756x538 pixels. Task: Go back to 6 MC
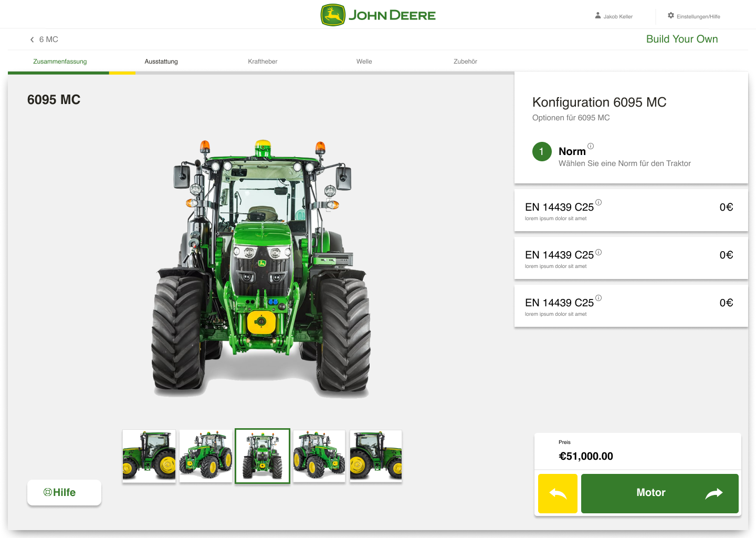pos(44,39)
